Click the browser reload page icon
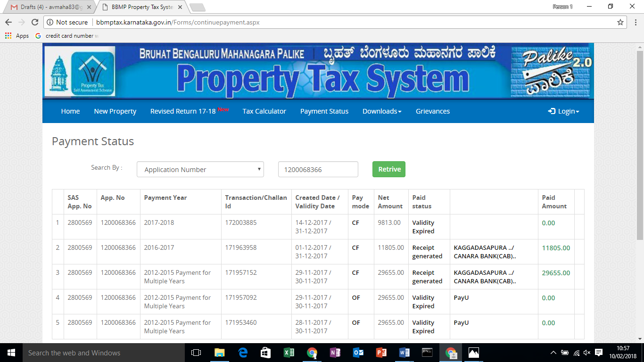This screenshot has width=644, height=362. pyautogui.click(x=34, y=22)
